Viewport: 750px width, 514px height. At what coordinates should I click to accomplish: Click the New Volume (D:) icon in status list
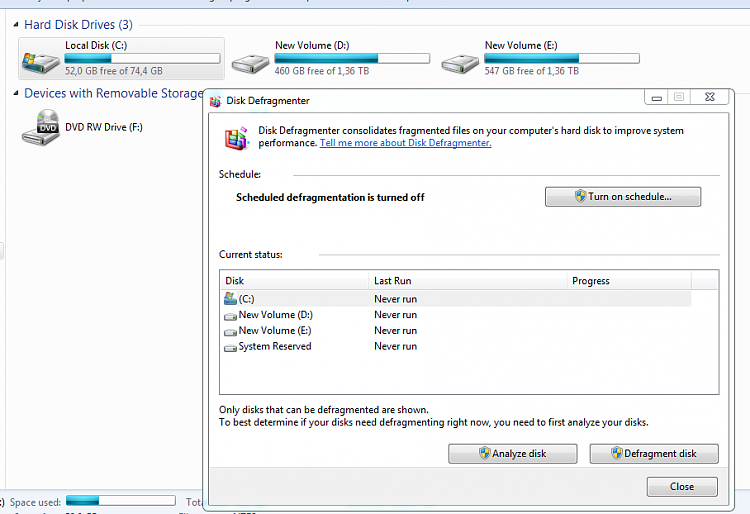coord(231,316)
